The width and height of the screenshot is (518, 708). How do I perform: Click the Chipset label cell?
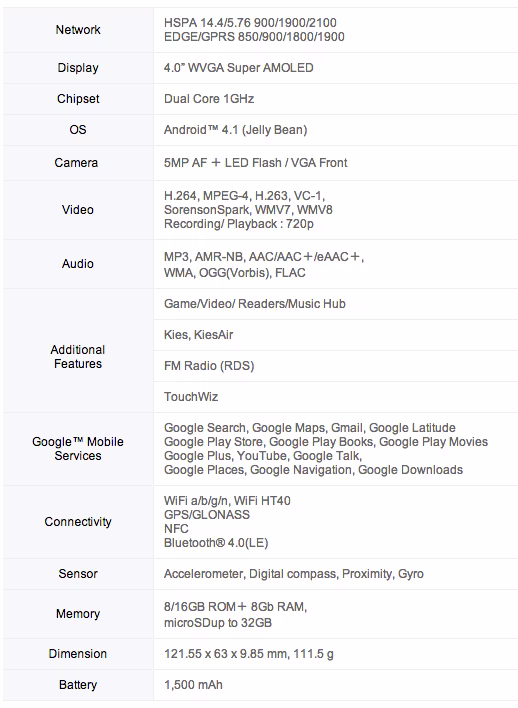(78, 99)
